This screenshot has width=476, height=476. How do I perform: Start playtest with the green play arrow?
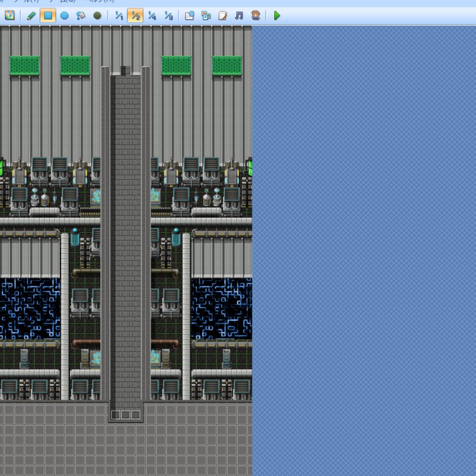click(x=277, y=15)
